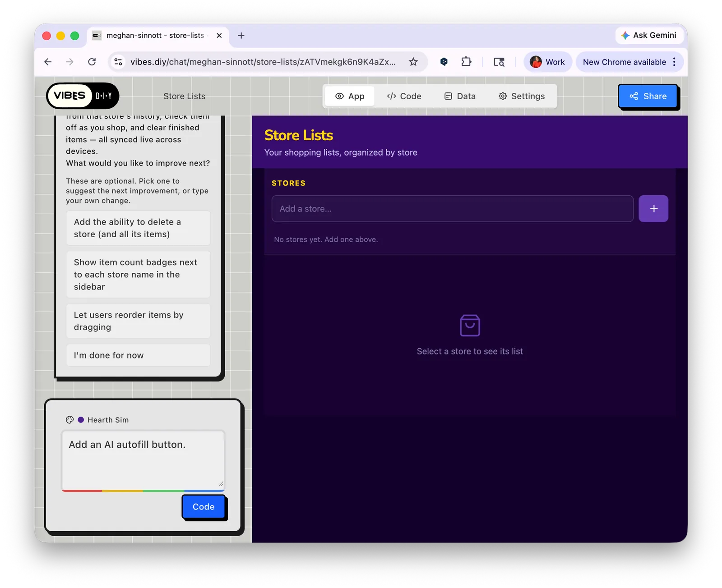
Task: Choose 'Let users reorder items by dragging'
Action: tap(138, 321)
